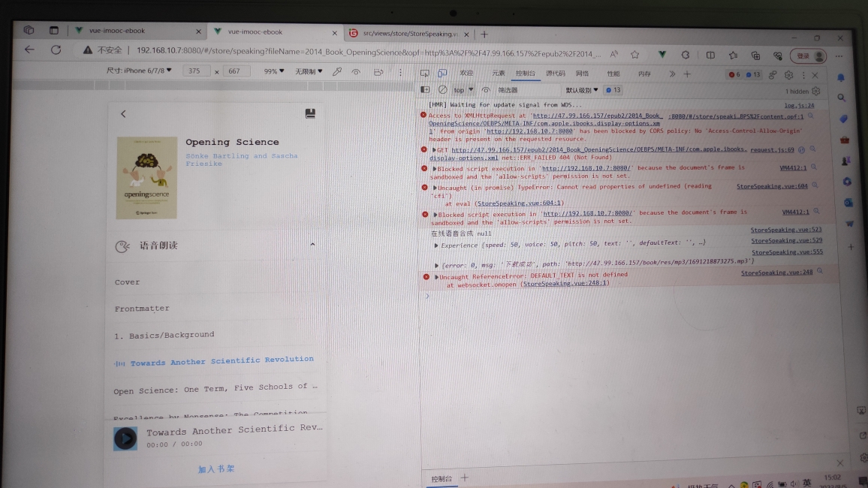Open DevTools settings gear
The image size is (868, 488).
788,75
